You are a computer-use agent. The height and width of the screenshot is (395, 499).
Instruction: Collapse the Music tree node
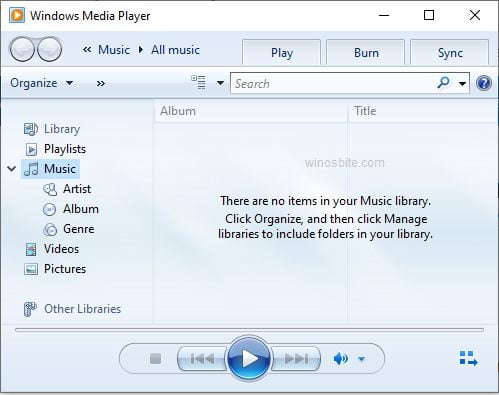coord(12,169)
